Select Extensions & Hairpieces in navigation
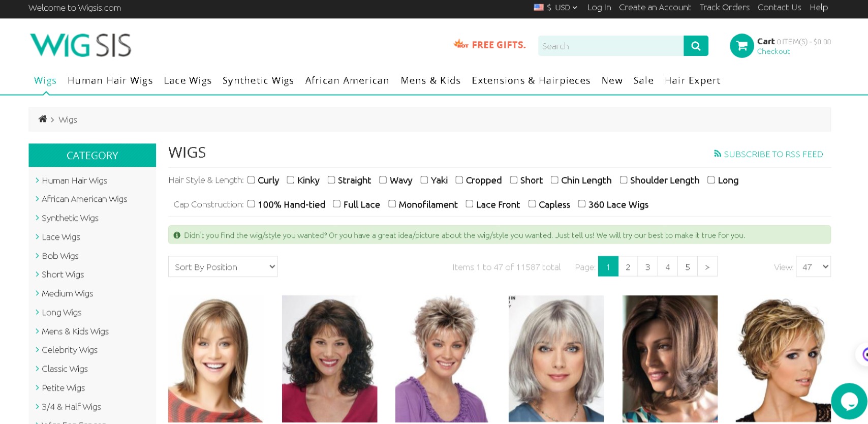This screenshot has width=868, height=424. (x=531, y=80)
